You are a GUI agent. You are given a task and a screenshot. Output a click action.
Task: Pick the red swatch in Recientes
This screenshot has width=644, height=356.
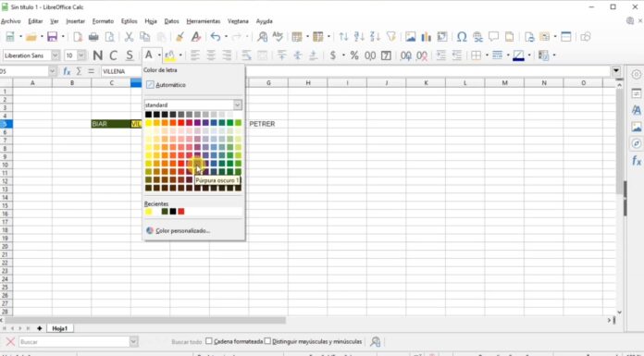click(181, 212)
